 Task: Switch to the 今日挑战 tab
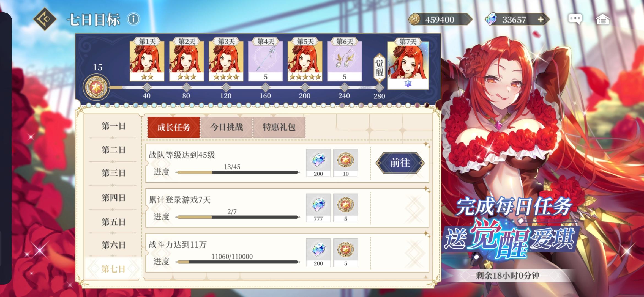[x=227, y=127]
